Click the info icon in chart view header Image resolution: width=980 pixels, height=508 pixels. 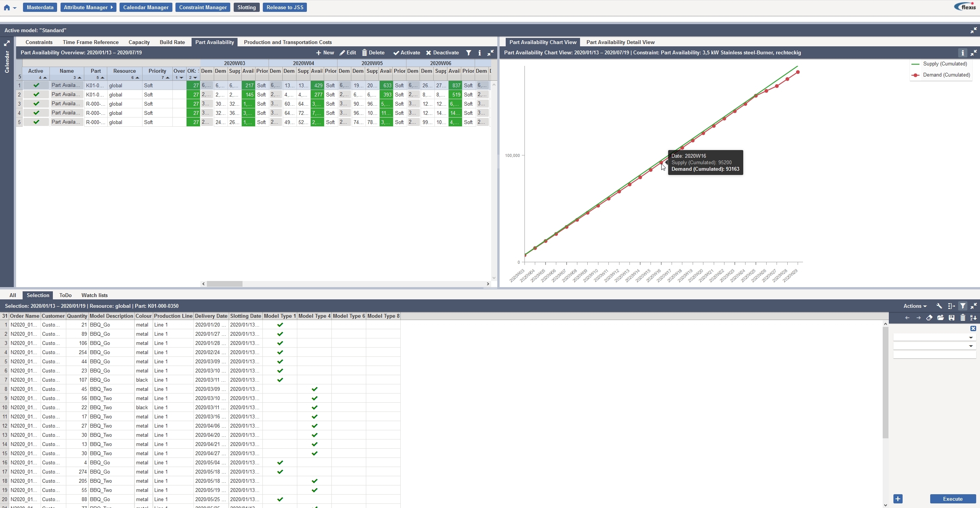962,53
